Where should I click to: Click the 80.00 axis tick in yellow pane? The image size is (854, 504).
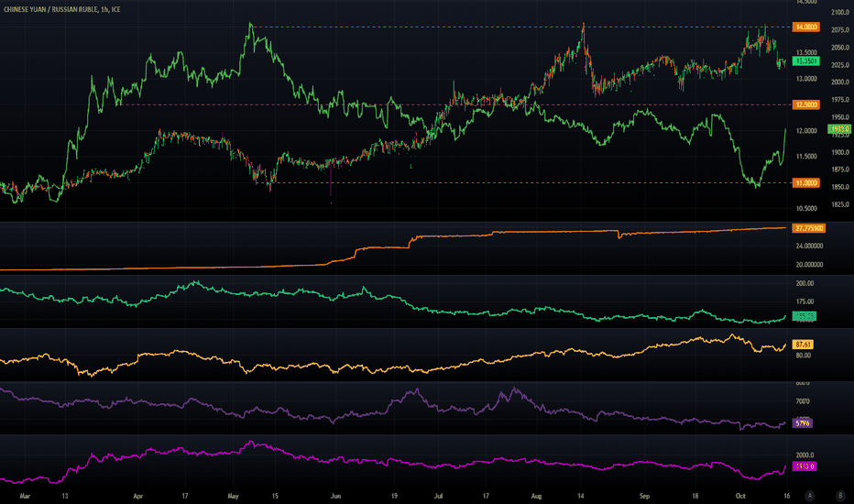tap(804, 356)
